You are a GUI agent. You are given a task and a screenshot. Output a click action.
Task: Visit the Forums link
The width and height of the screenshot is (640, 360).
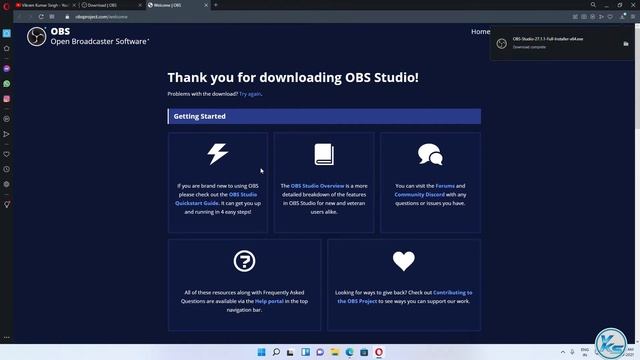445,186
